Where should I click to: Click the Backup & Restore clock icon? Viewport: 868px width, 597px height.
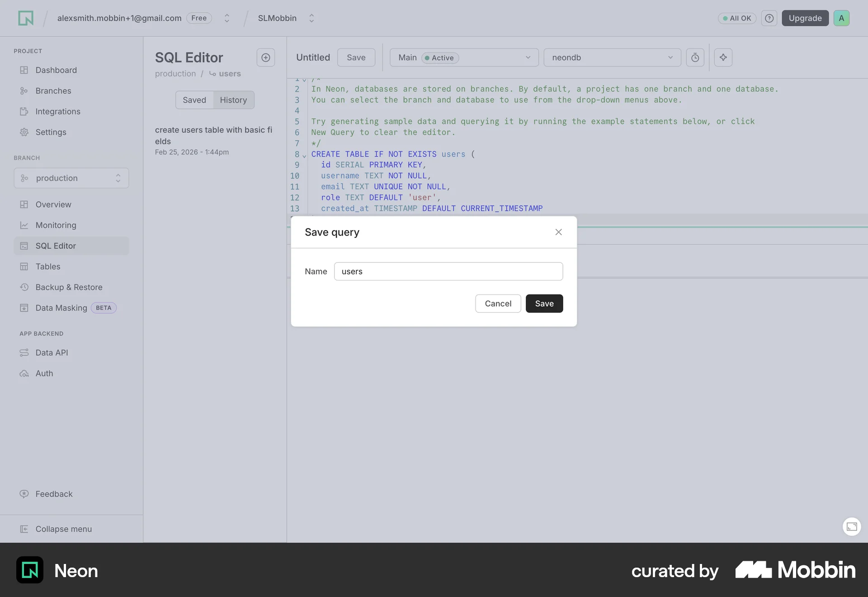pyautogui.click(x=24, y=287)
